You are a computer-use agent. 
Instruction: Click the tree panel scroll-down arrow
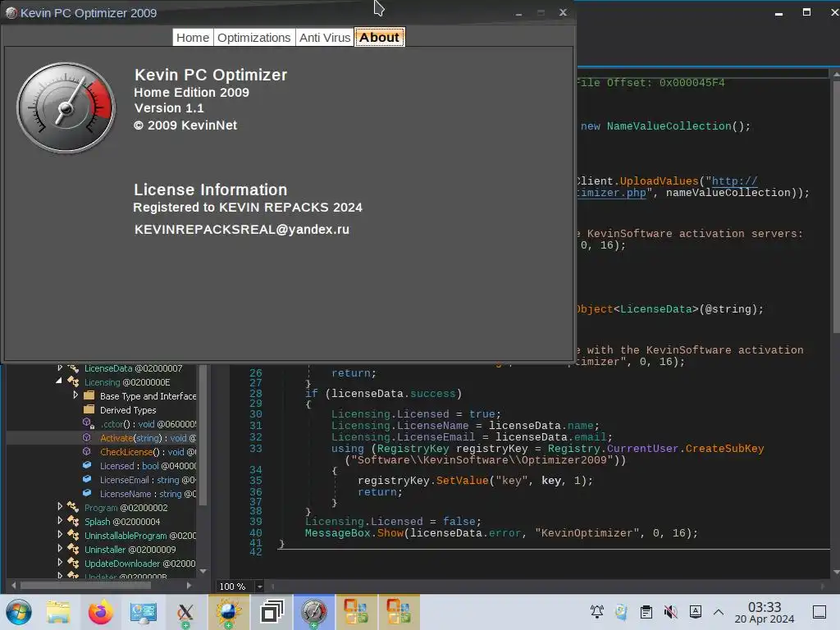pyautogui.click(x=203, y=572)
